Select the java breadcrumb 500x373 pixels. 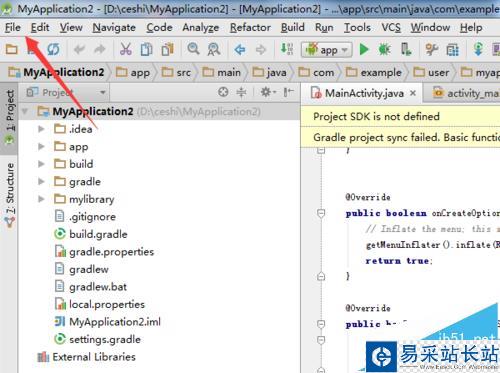[270, 72]
